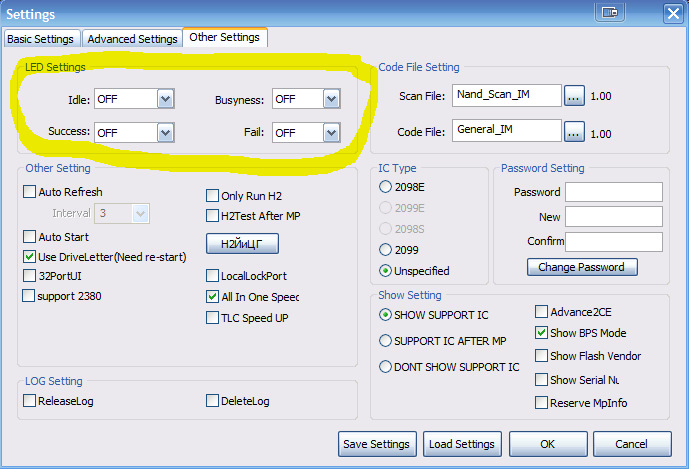The height and width of the screenshot is (469, 689).
Task: Enable the LocalLockPort checkbox
Action: pyautogui.click(x=213, y=276)
